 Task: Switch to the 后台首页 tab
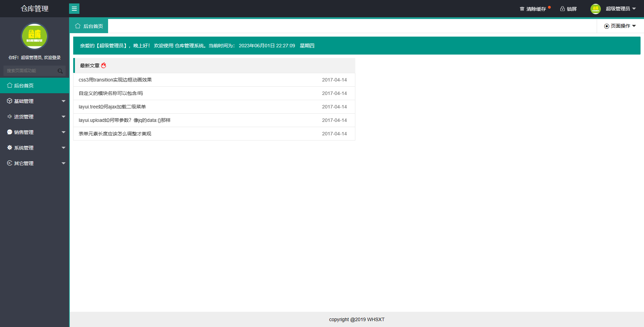[89, 26]
